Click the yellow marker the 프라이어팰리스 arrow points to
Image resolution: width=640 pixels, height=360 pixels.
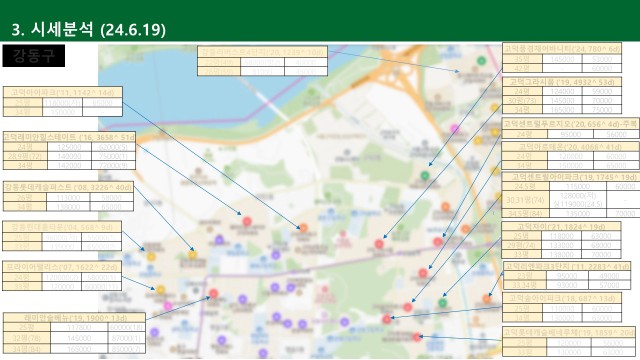point(160,290)
